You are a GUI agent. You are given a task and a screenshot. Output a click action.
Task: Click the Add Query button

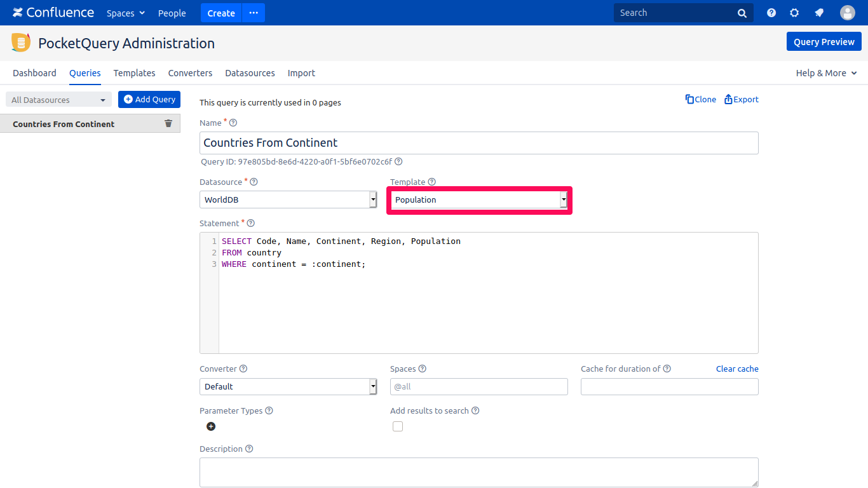coord(149,99)
